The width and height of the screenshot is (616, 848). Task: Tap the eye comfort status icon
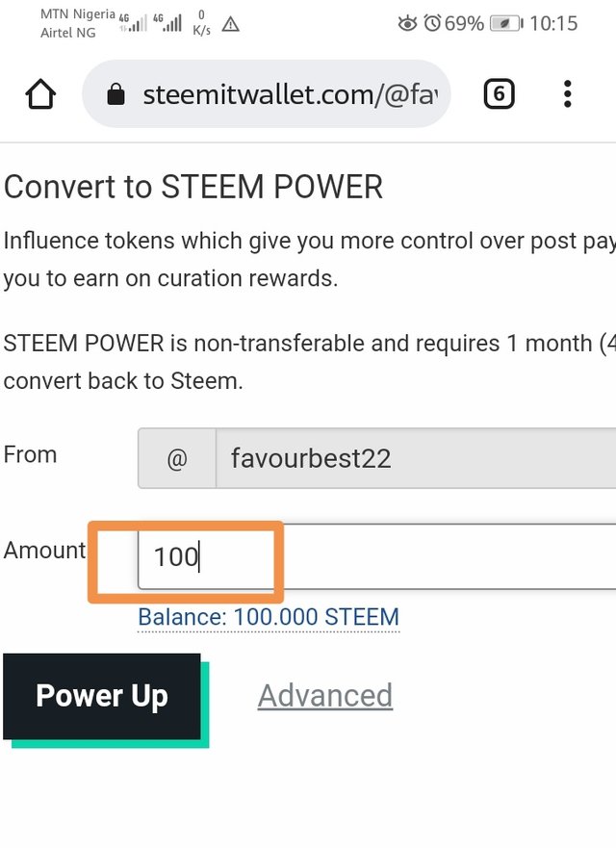407,24
